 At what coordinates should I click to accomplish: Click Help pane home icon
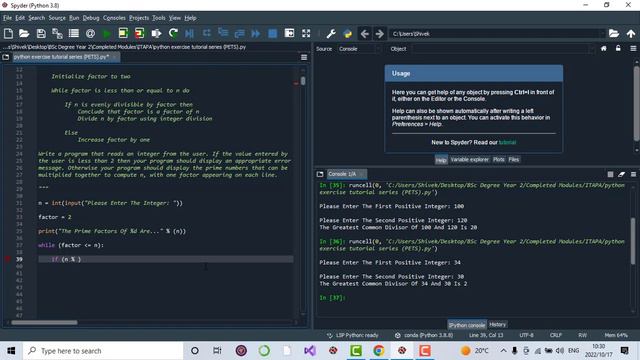click(x=604, y=49)
